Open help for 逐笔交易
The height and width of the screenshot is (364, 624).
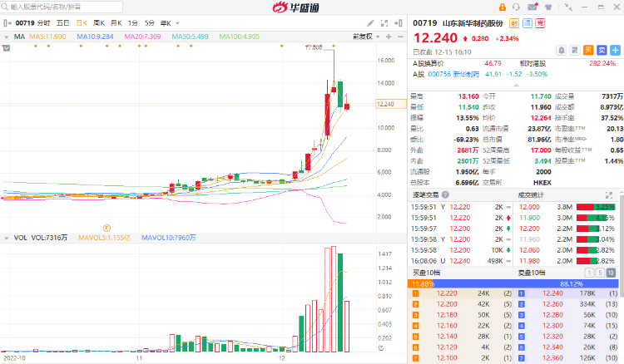click(x=445, y=194)
